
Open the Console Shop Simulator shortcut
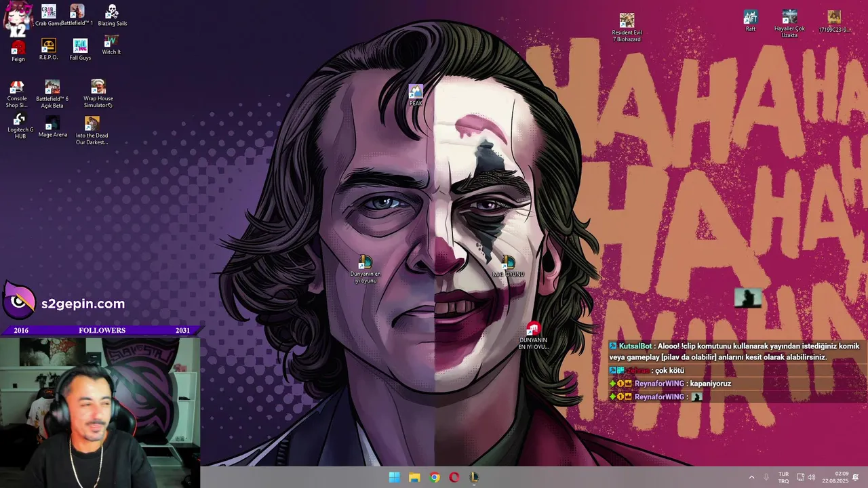[17, 94]
